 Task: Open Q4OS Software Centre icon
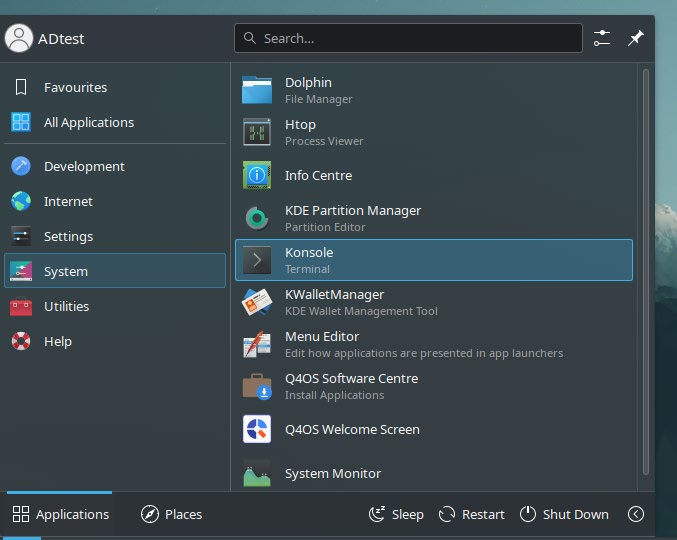pyautogui.click(x=257, y=386)
